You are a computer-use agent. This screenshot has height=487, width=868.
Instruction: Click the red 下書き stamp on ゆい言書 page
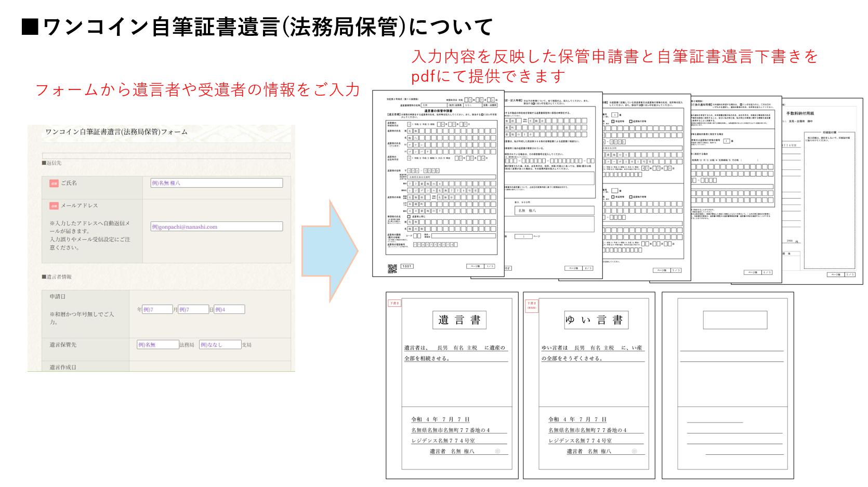click(x=531, y=305)
